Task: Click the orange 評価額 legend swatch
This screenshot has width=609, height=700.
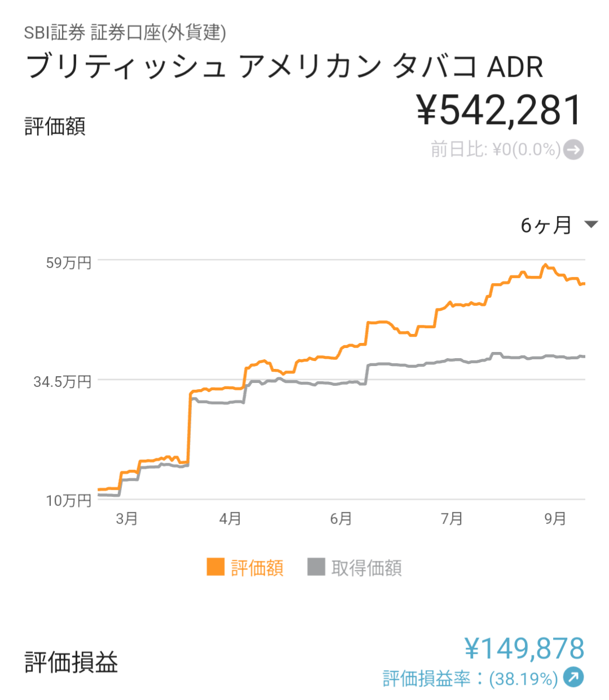Action: pos(216,567)
